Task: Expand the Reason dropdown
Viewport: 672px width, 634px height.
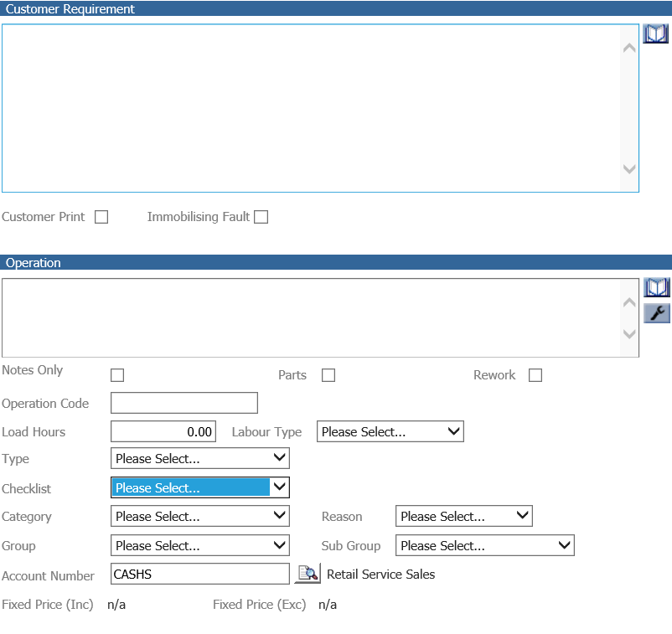Action: pos(463,516)
